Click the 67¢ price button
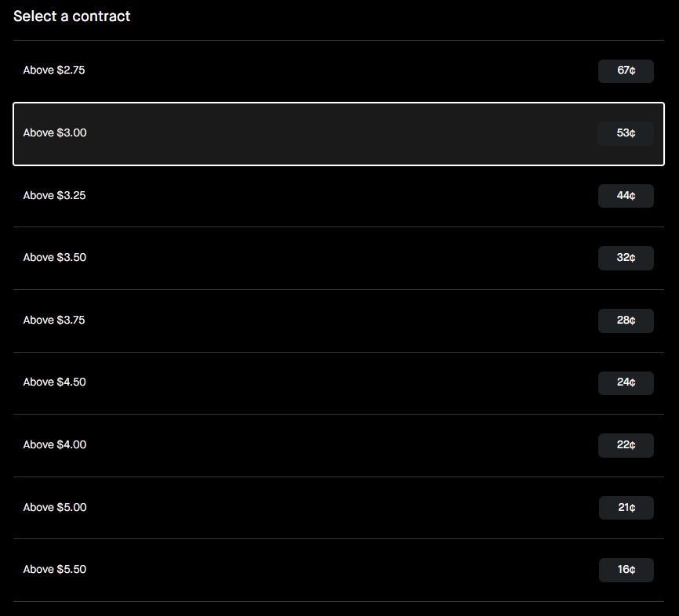This screenshot has width=679, height=616. pyautogui.click(x=626, y=71)
